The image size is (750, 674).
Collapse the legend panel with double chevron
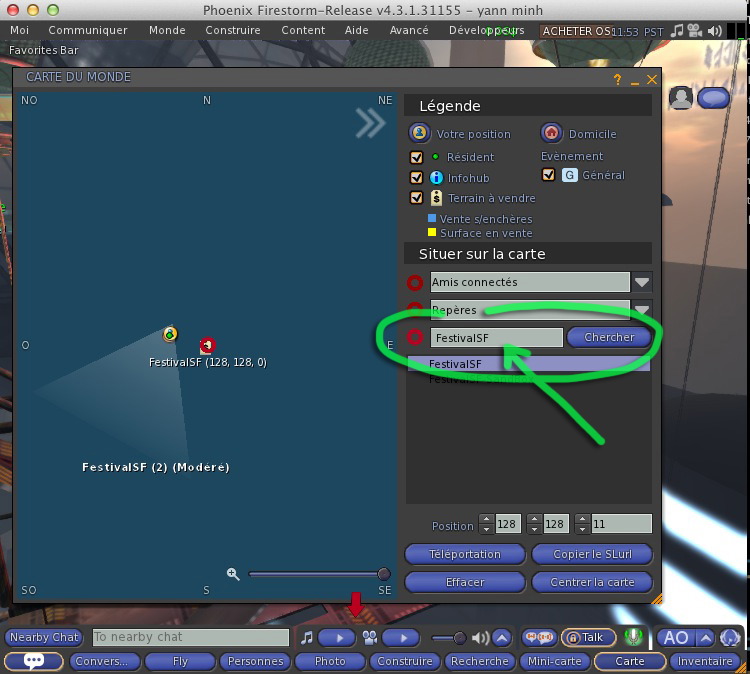click(x=370, y=123)
